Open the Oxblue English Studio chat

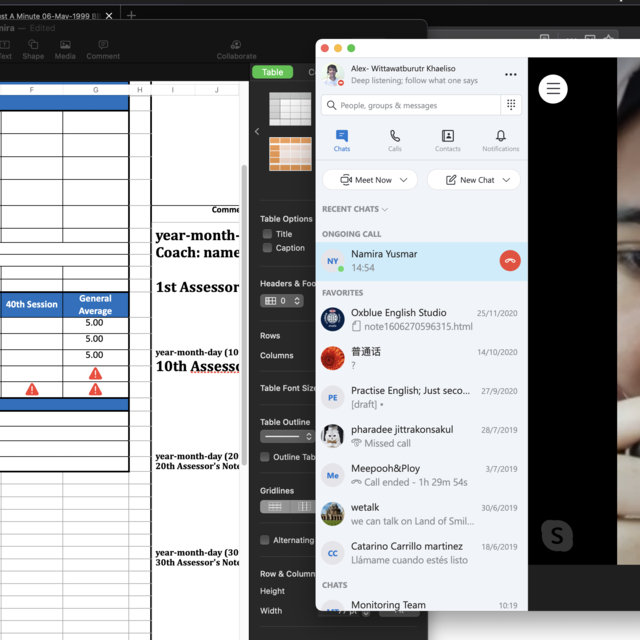pos(419,319)
